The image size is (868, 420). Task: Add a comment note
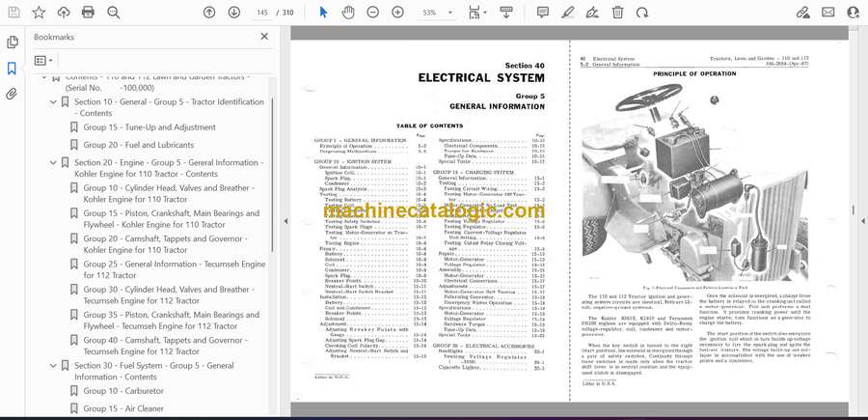[543, 13]
